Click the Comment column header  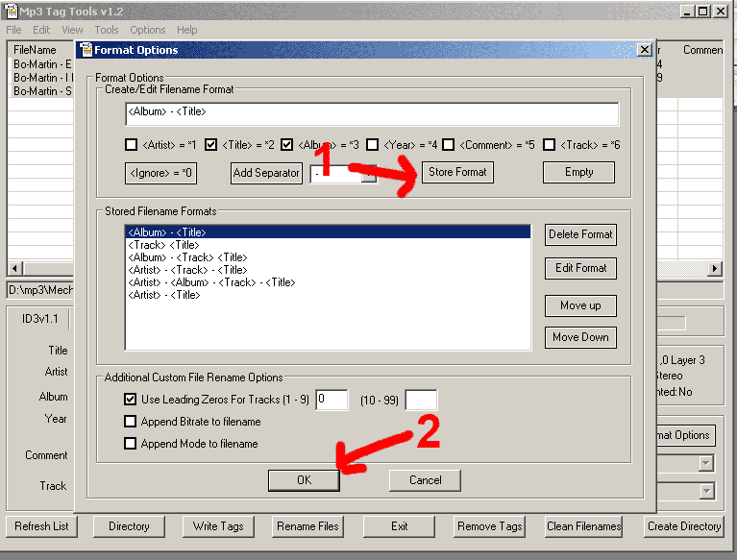[702, 49]
